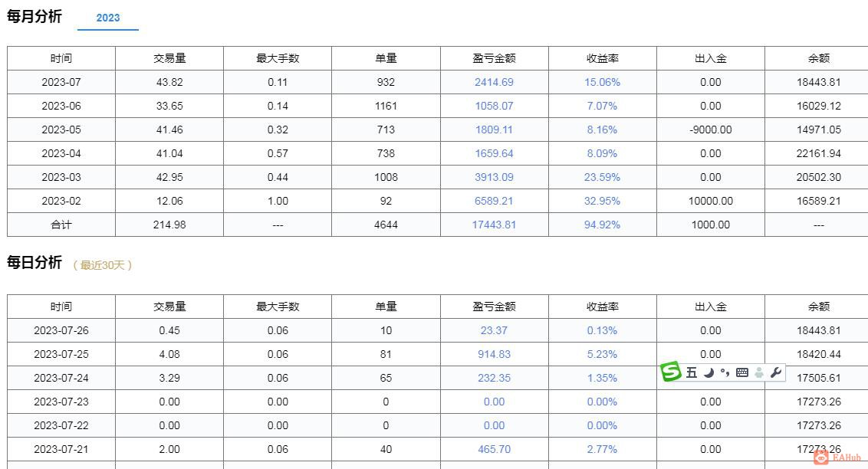
Task: Click the 盈亏金额 column header
Action: coord(493,57)
